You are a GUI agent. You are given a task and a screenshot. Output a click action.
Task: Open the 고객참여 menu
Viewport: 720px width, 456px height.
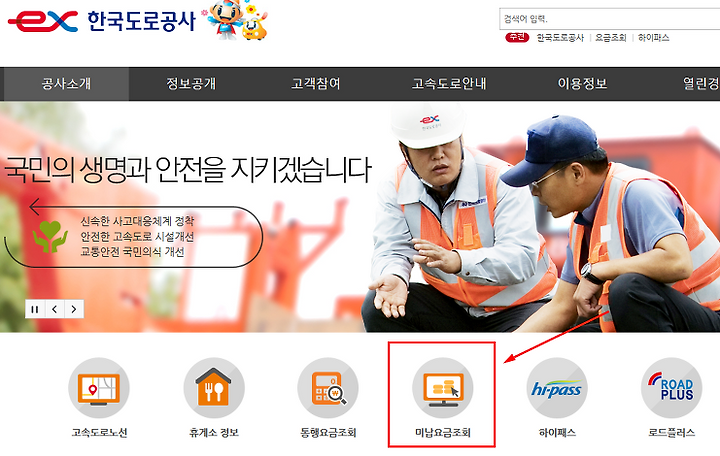(316, 84)
